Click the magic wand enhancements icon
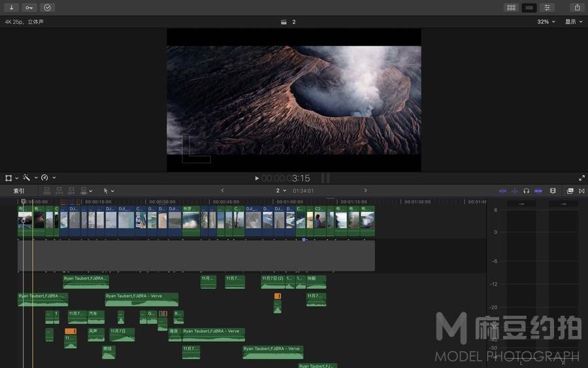Image resolution: width=588 pixels, height=368 pixels. [x=26, y=178]
